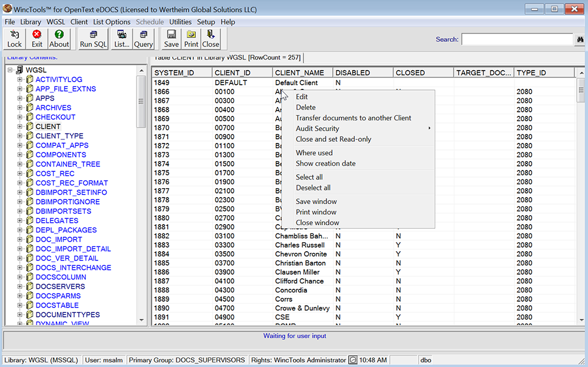Click the clock icon in status bar

click(x=353, y=361)
